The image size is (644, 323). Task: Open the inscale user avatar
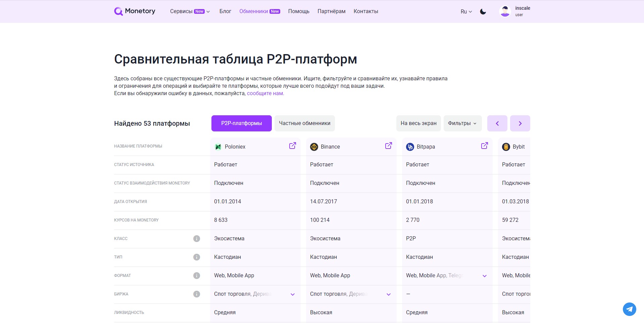tap(505, 11)
